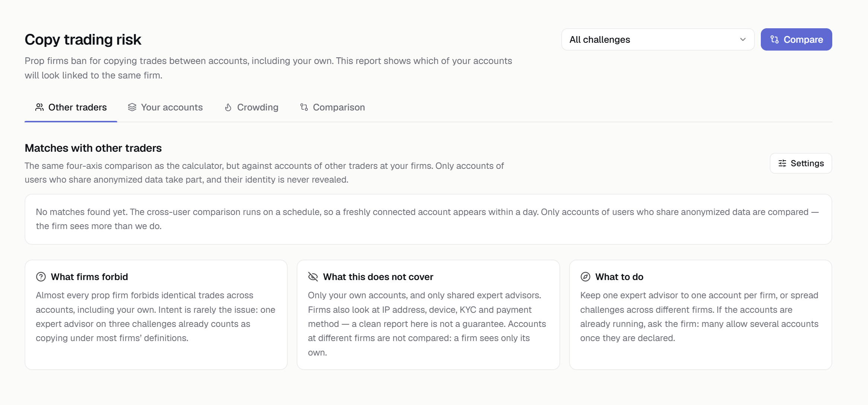
Task: Switch to the Your accounts tab
Action: coord(165,107)
